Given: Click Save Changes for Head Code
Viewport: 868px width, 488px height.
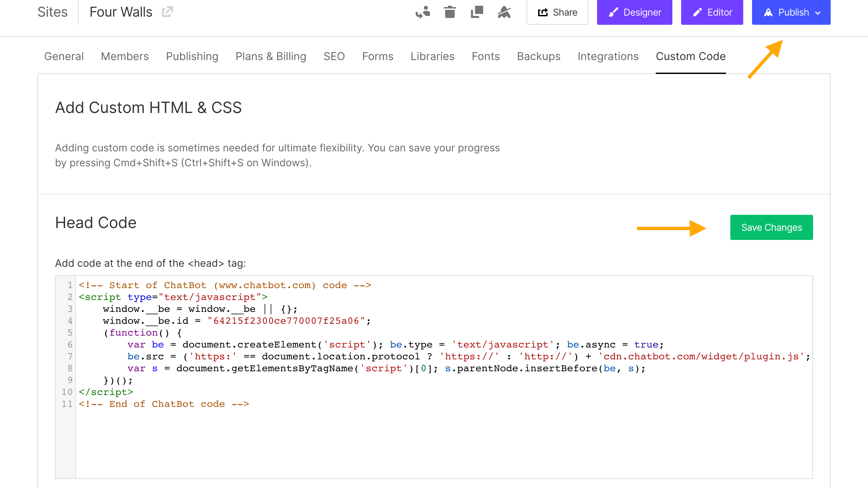Looking at the screenshot, I should click(772, 227).
